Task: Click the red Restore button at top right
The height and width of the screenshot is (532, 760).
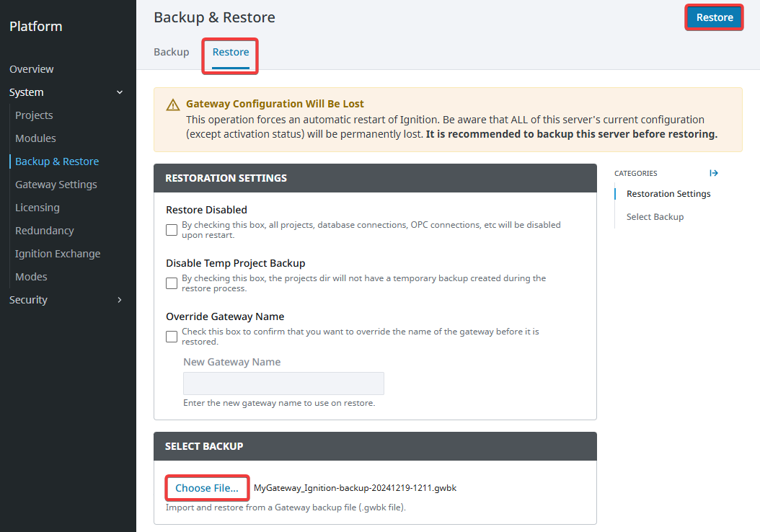Action: pos(713,17)
